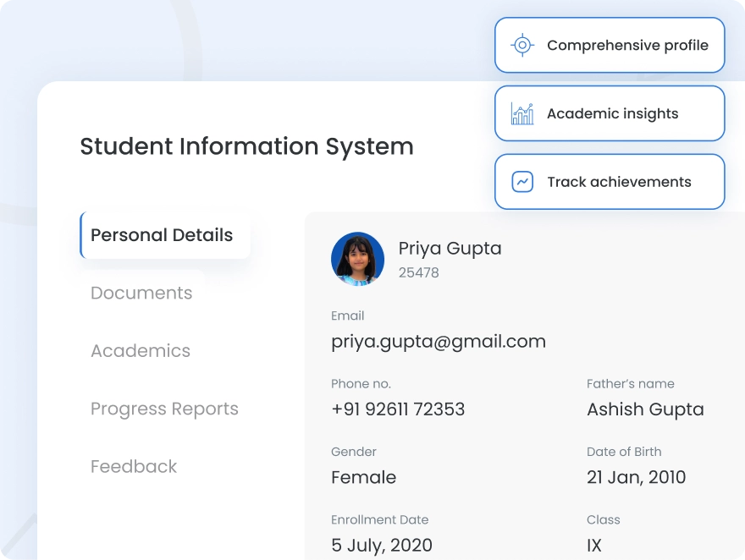
Task: Select the Track achievements card
Action: point(610,181)
